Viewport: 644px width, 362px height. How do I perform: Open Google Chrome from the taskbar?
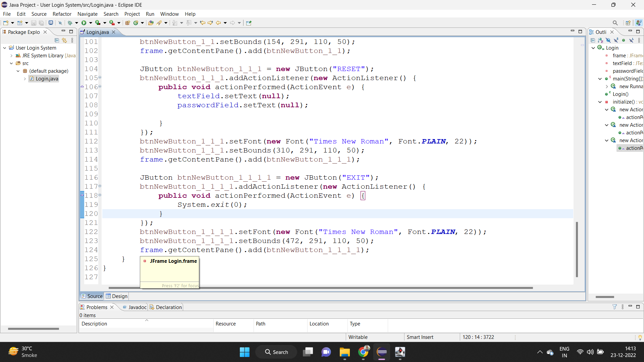(363, 352)
